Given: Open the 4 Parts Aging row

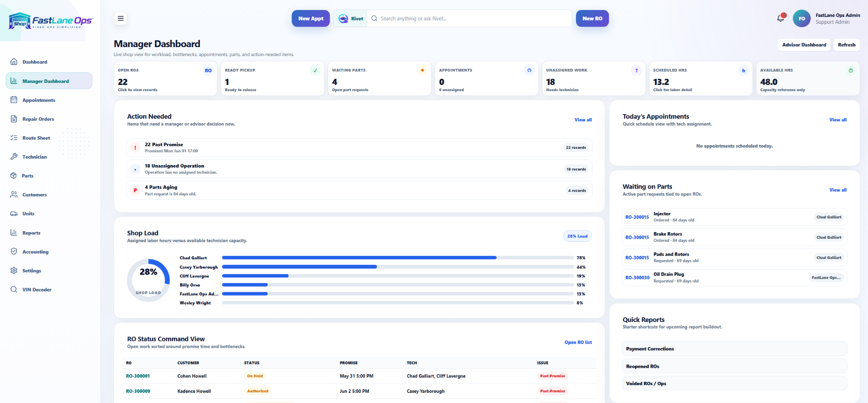Looking at the screenshot, I should pos(359,190).
